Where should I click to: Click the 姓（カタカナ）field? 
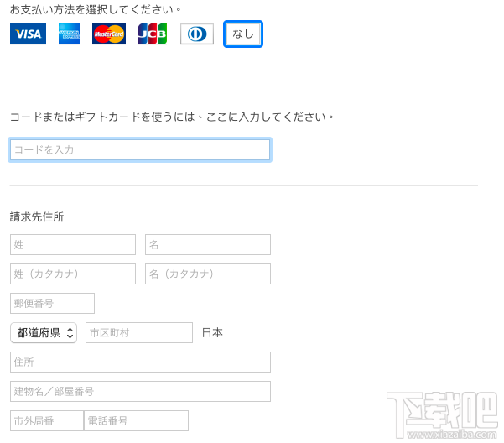pyautogui.click(x=73, y=274)
